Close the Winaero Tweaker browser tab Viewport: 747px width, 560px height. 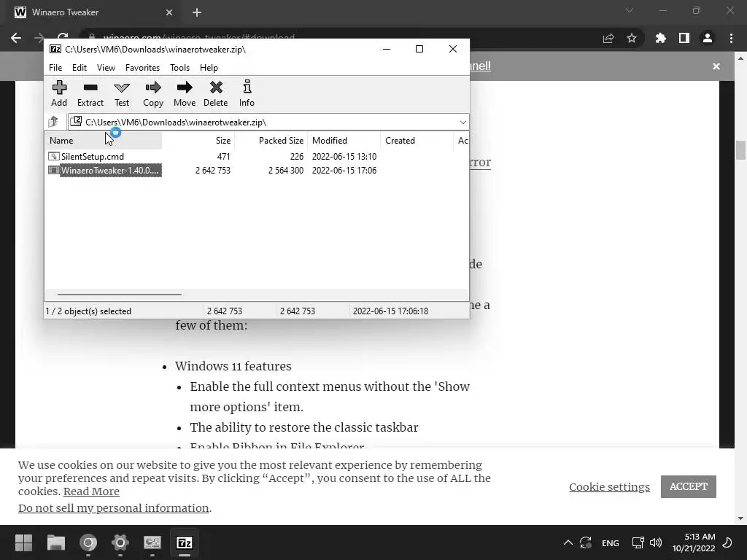click(169, 12)
